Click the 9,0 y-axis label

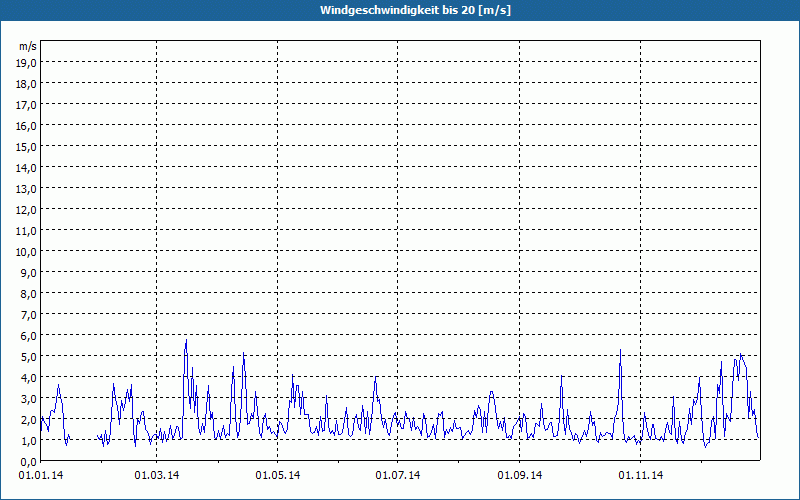pos(29,273)
